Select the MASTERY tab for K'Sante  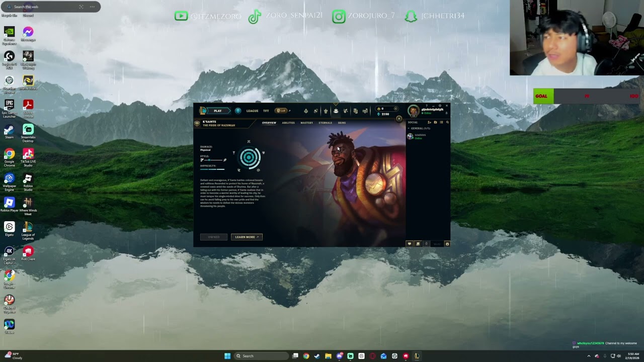[x=306, y=123]
